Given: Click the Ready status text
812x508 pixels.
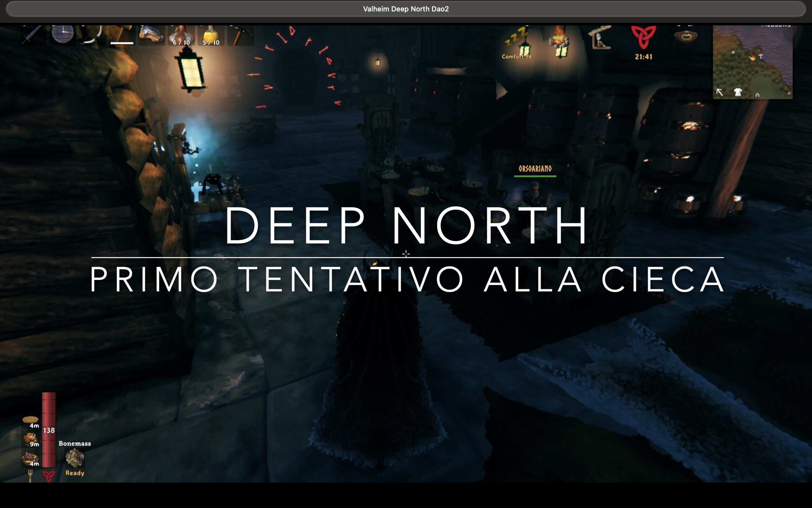Looking at the screenshot, I should pyautogui.click(x=75, y=473).
